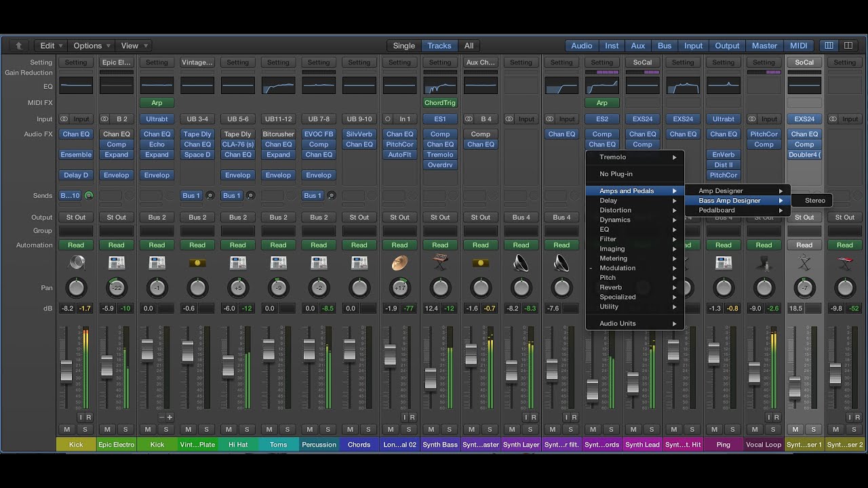Show Single view in the mixer
This screenshot has width=868, height=488.
tap(403, 46)
